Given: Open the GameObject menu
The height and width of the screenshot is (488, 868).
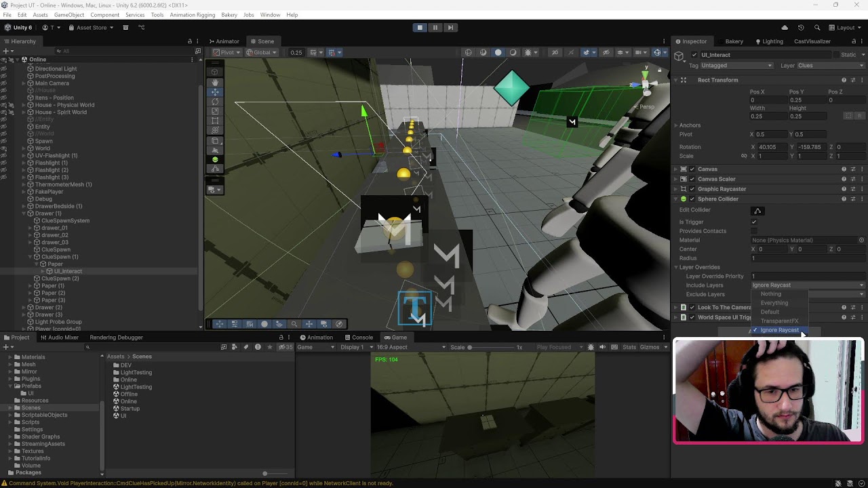Looking at the screenshot, I should (69, 15).
